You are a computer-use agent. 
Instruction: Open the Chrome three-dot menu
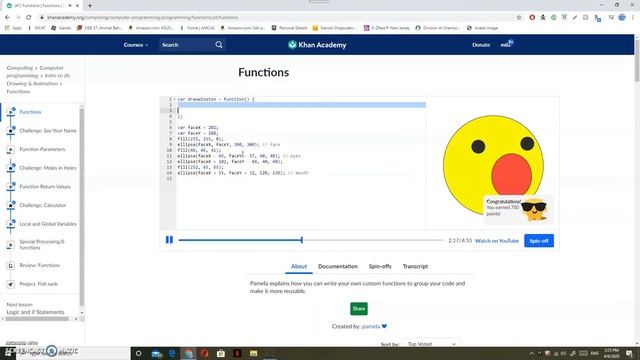633,18
